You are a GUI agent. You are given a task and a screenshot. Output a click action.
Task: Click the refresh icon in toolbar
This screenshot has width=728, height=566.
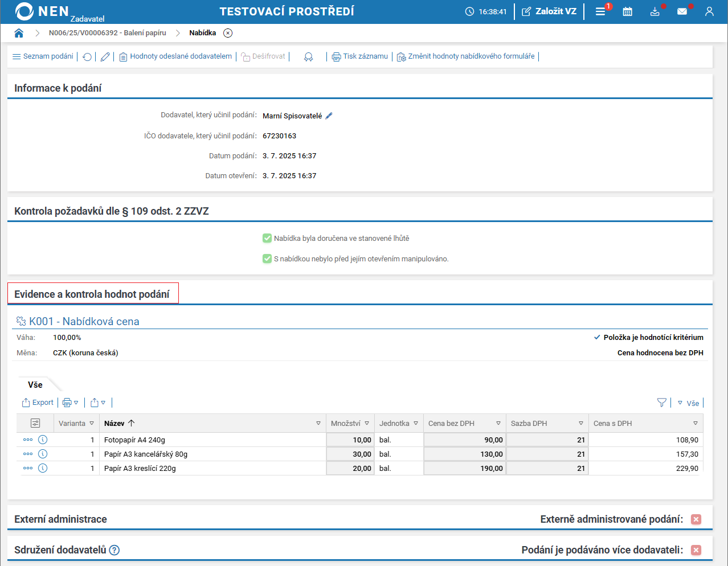87,57
